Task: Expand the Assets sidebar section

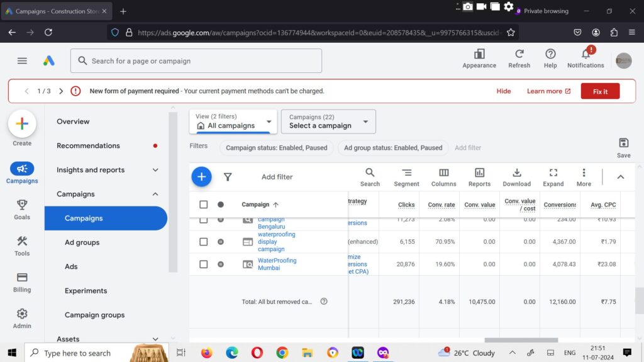Action: pos(155,339)
